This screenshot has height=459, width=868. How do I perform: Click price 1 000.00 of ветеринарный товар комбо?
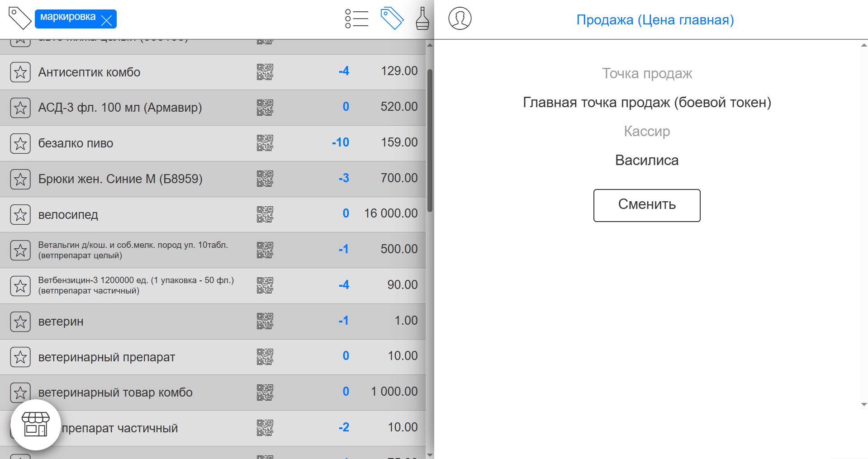coord(394,392)
